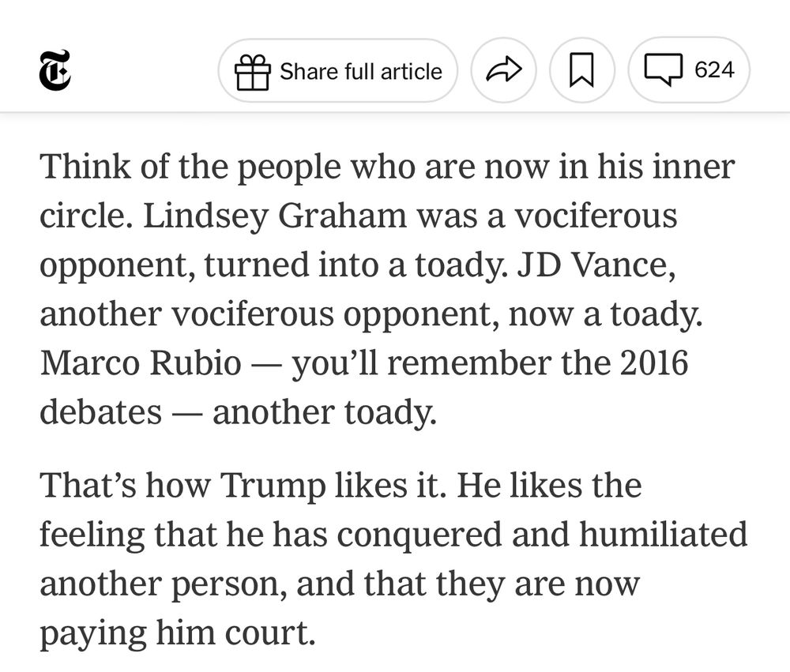Open the share options with the arrow icon
Viewport: 790px width, 672px height.
tap(503, 69)
